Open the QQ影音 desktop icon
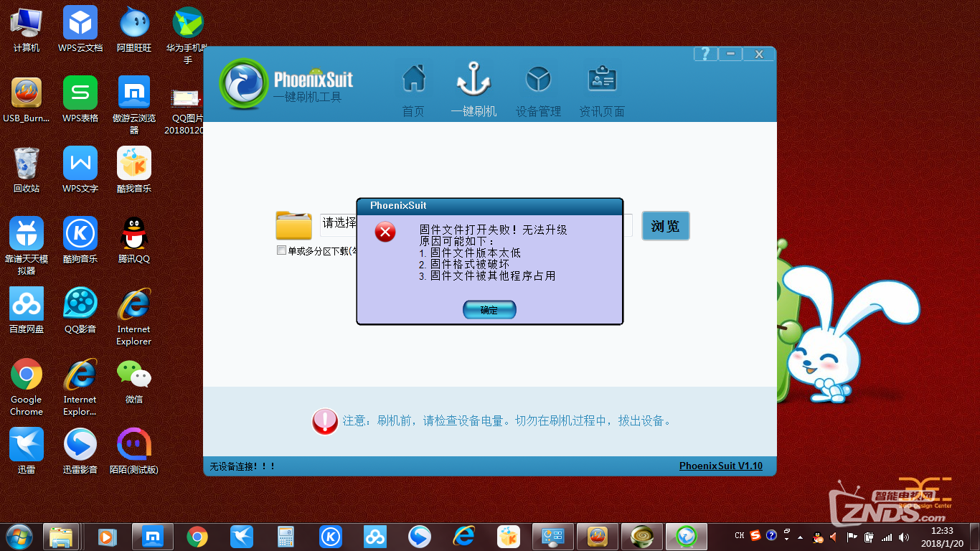Viewport: 980px width, 551px height. click(80, 311)
